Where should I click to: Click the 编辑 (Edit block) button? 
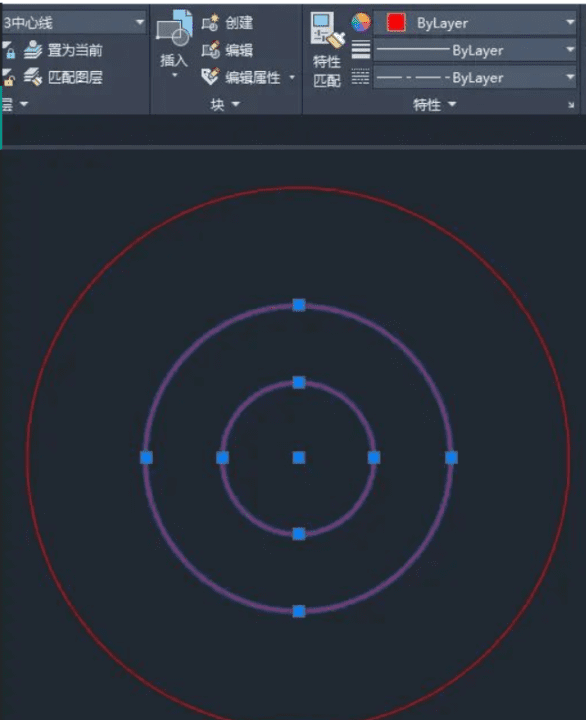227,50
